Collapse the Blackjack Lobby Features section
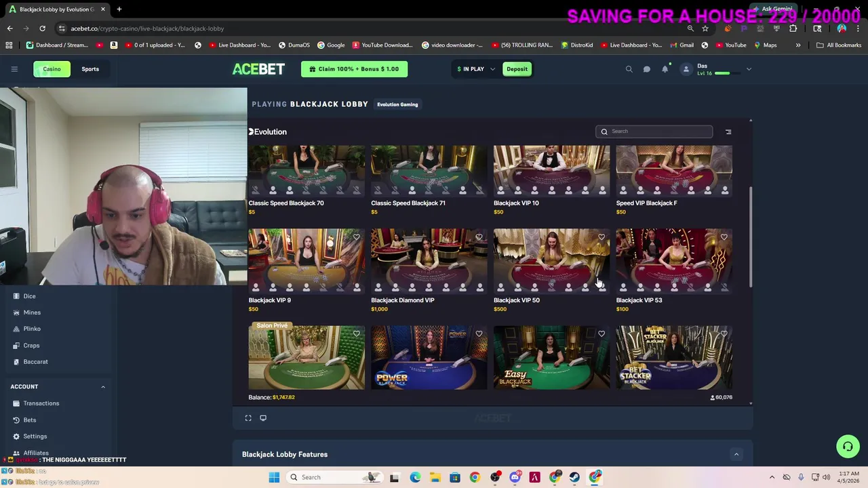 tap(736, 454)
